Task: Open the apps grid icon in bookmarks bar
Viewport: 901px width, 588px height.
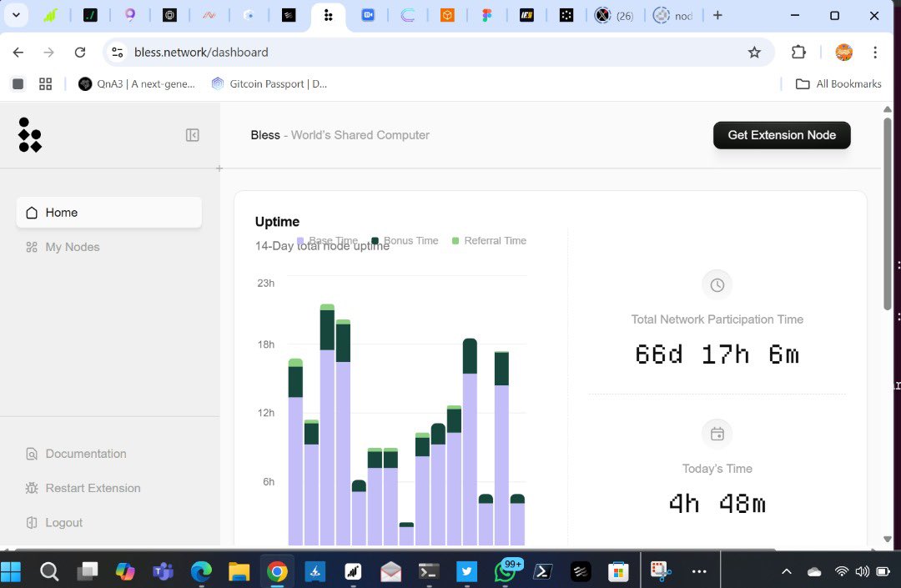Action: pyautogui.click(x=45, y=84)
